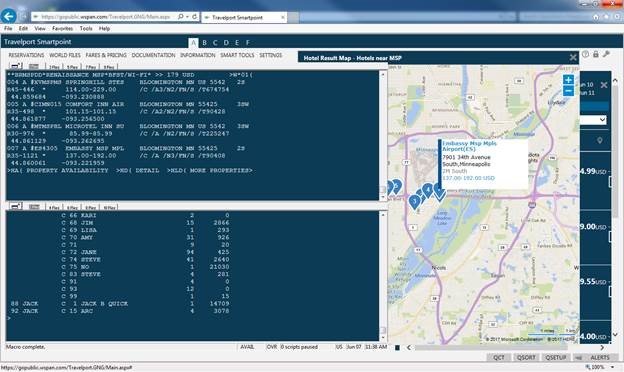Click the browser home icon

[596, 17]
